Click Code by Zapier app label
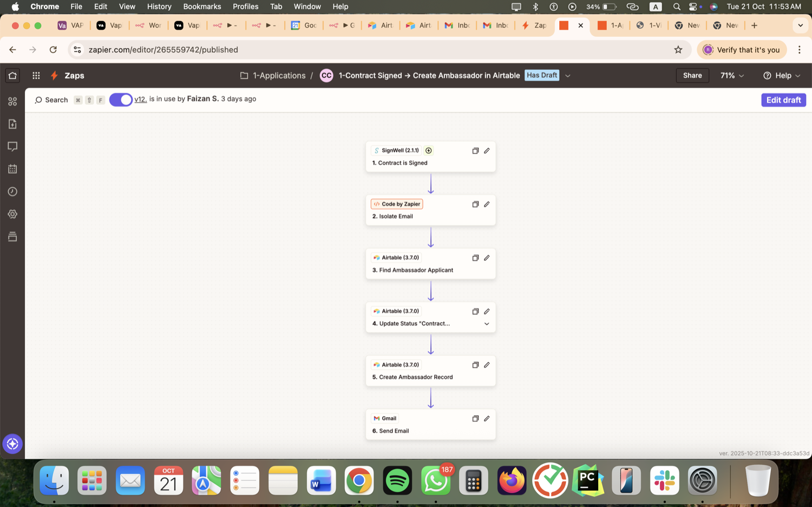This screenshot has height=507, width=812. point(397,204)
